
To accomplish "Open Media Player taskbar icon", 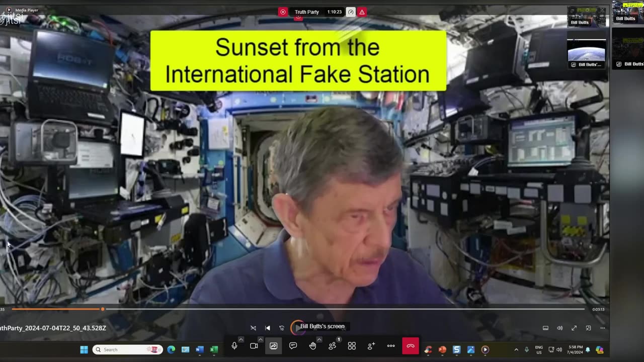I will tap(485, 349).
